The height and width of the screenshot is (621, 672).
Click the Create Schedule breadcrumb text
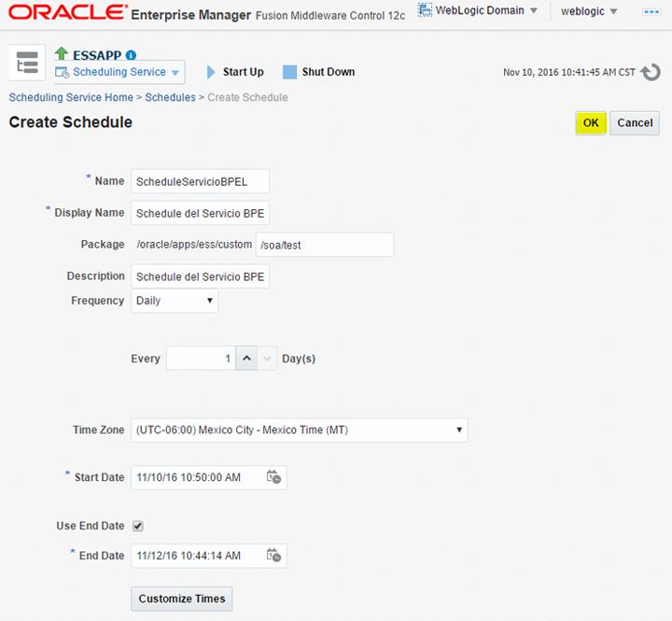[247, 97]
